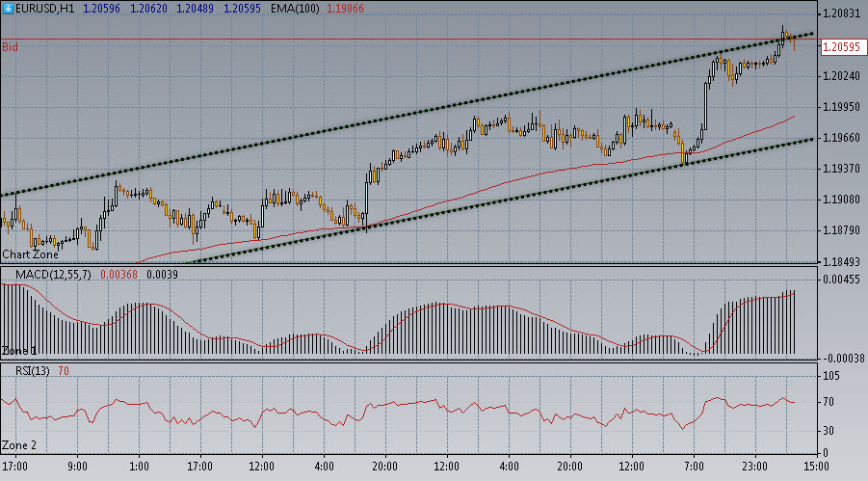The width and height of the screenshot is (868, 481).
Task: Click the MACD value 0.00368 in red
Action: pos(129,275)
